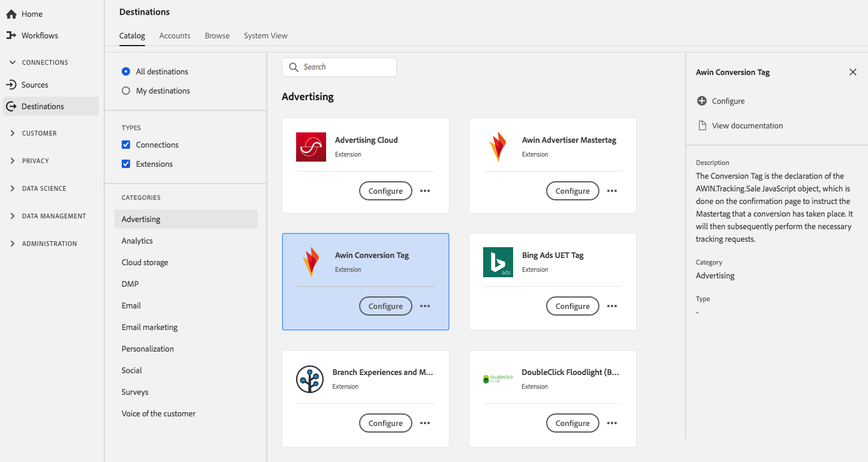
Task: Click the plus icon beside Configure in details panel
Action: (702, 101)
